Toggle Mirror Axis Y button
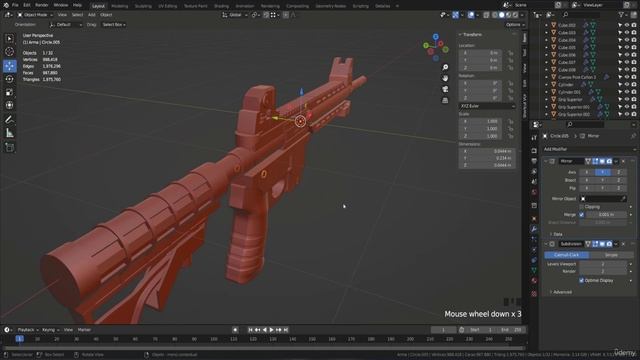 coord(602,172)
